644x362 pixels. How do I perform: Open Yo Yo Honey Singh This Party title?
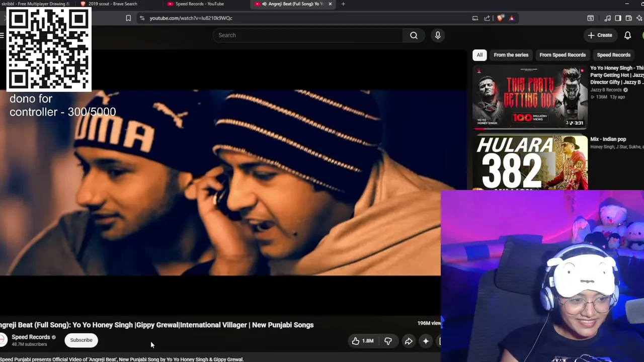(x=617, y=75)
